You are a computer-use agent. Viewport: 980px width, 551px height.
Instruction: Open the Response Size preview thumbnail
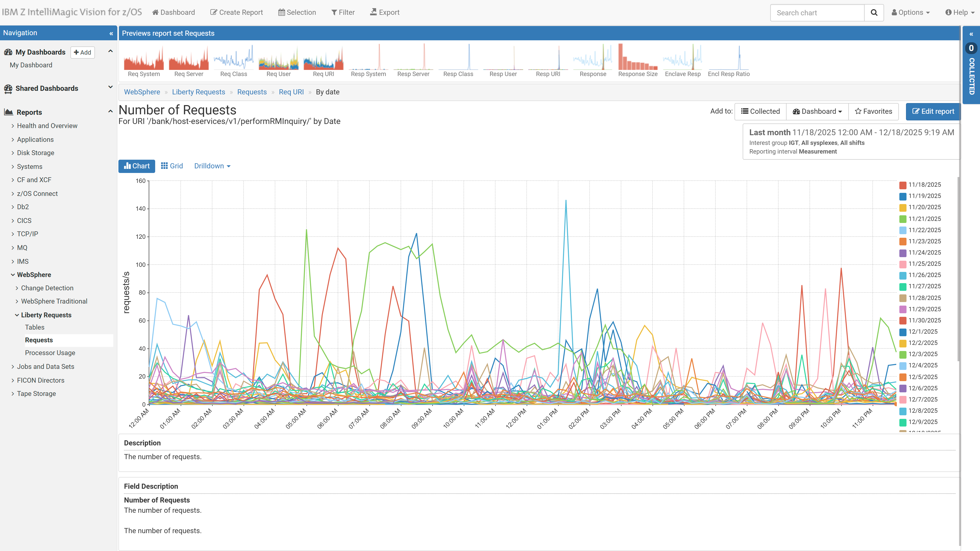(x=638, y=61)
